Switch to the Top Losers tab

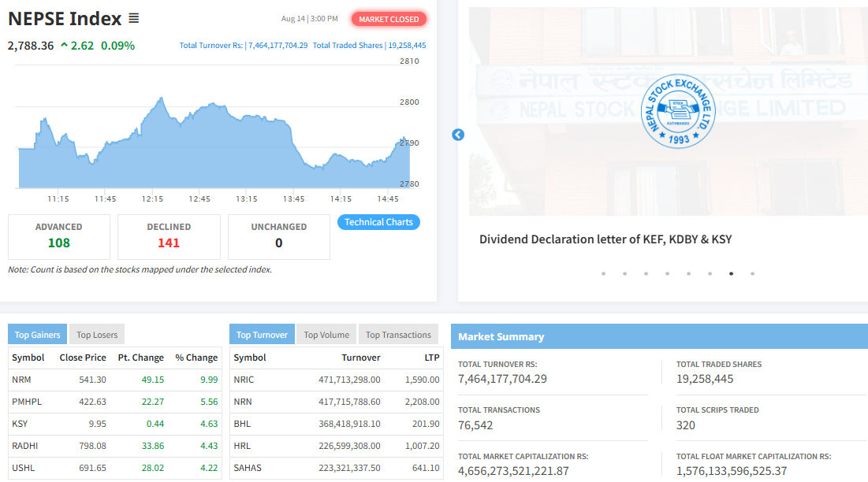97,335
